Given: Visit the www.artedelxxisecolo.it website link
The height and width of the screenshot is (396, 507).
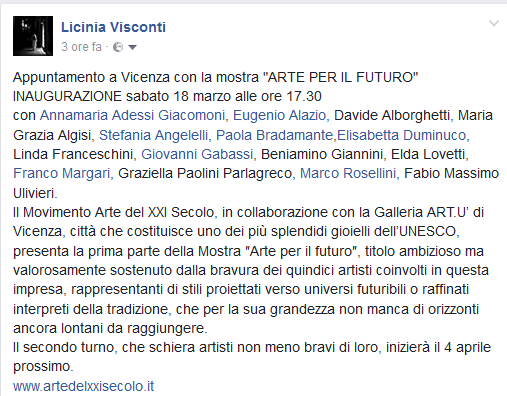Looking at the screenshot, I should tap(83, 386).
